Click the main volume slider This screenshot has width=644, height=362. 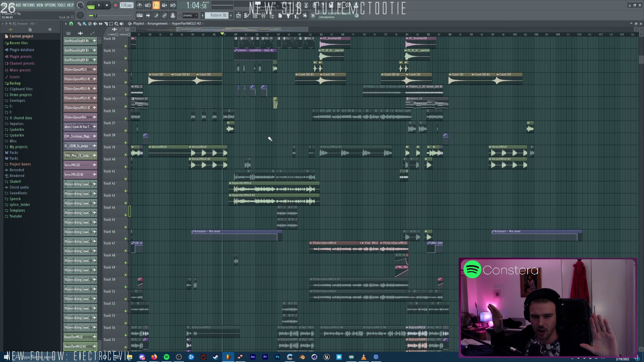pos(95,16)
